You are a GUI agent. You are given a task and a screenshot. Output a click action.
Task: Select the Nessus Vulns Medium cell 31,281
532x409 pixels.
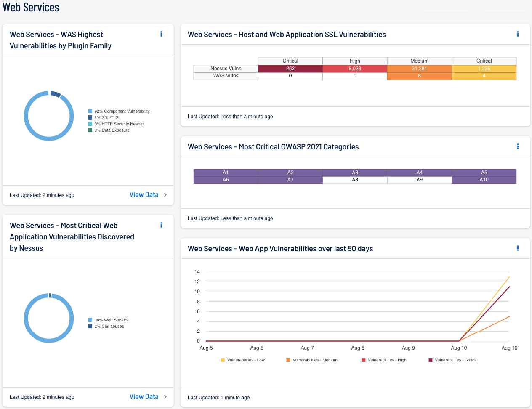point(420,69)
